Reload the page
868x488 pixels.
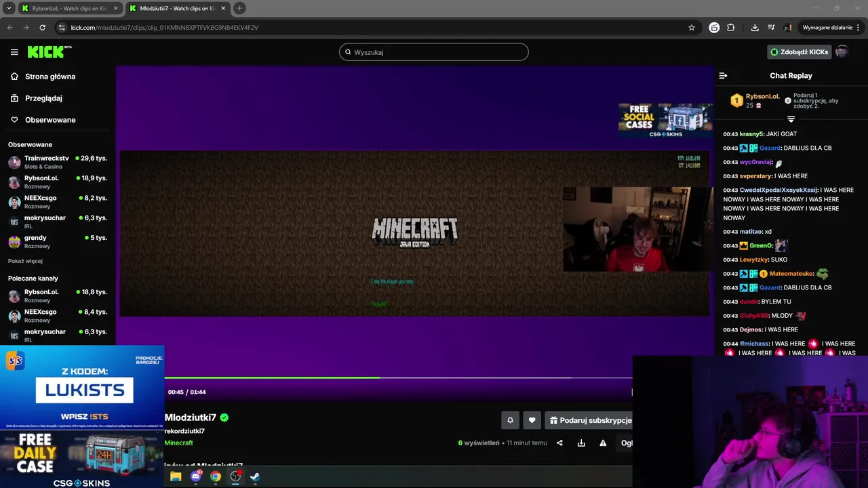tap(42, 28)
